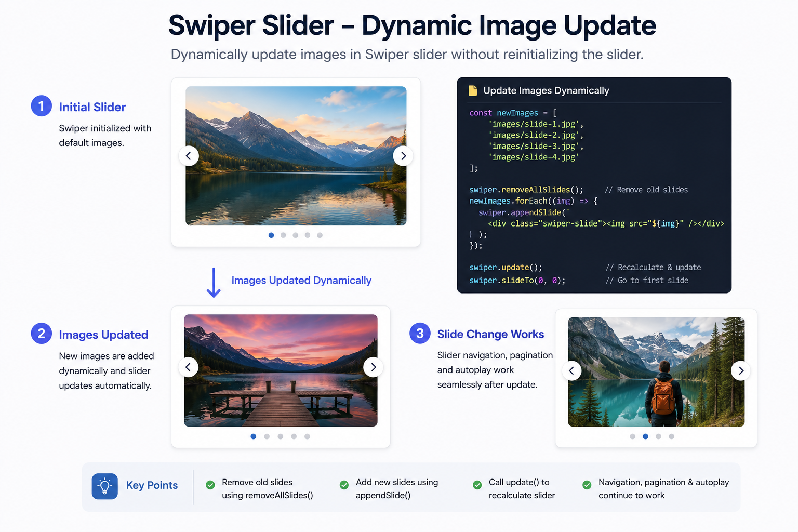The height and width of the screenshot is (532, 798).
Task: Click the 'Key Points' label
Action: click(x=152, y=485)
